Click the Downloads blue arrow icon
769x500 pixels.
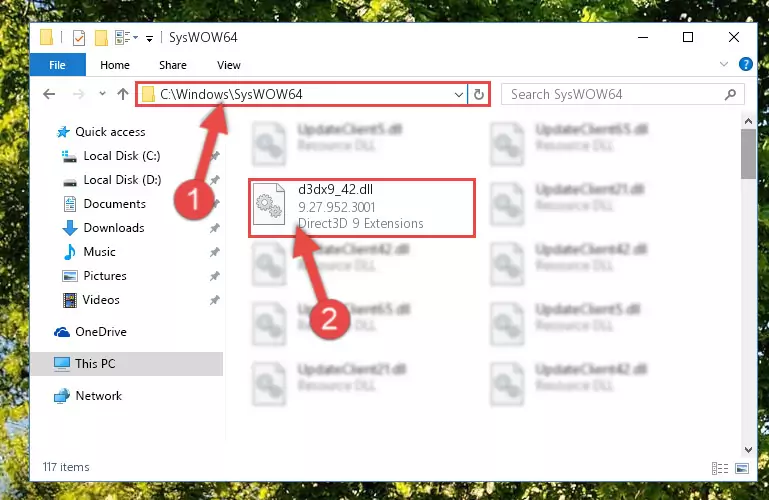click(70, 228)
